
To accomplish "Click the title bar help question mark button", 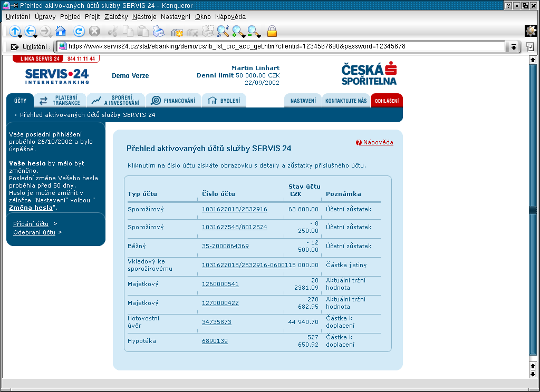I will [x=508, y=5].
